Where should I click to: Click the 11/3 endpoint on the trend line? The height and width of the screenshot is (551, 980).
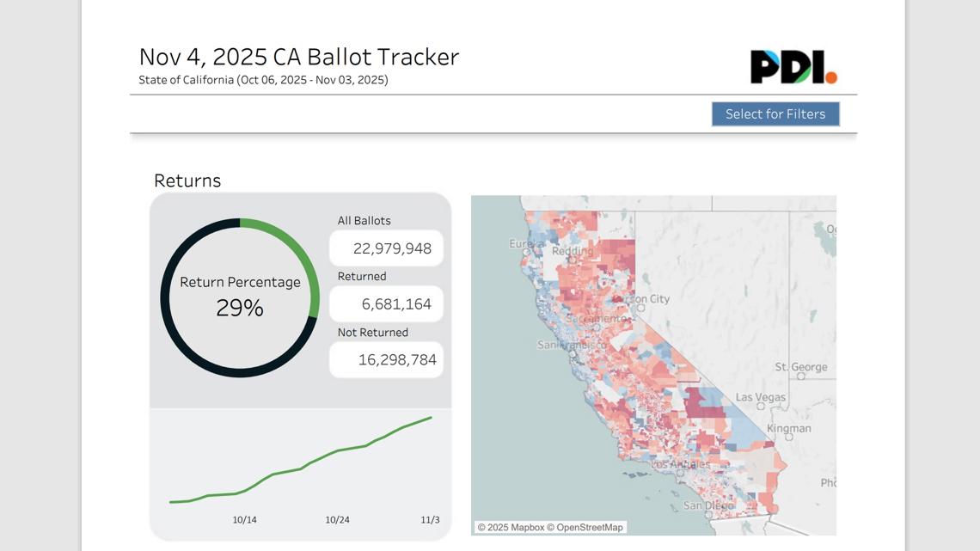431,418
